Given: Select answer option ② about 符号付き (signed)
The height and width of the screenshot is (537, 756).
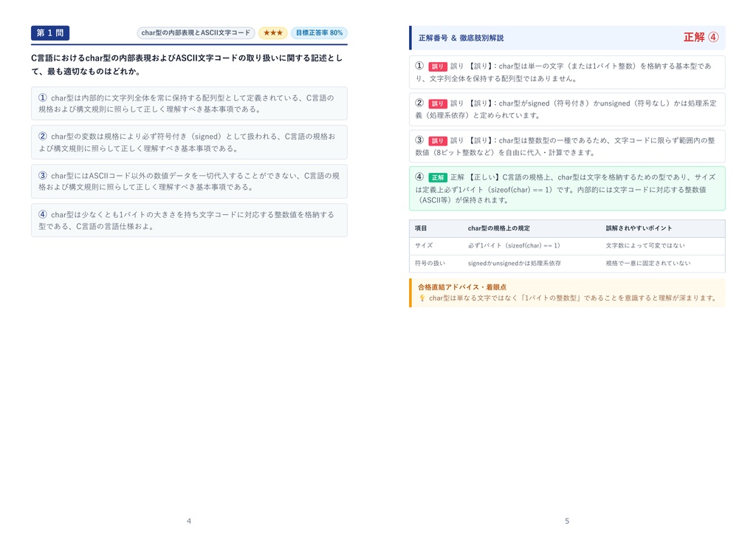Looking at the screenshot, I should point(189,143).
